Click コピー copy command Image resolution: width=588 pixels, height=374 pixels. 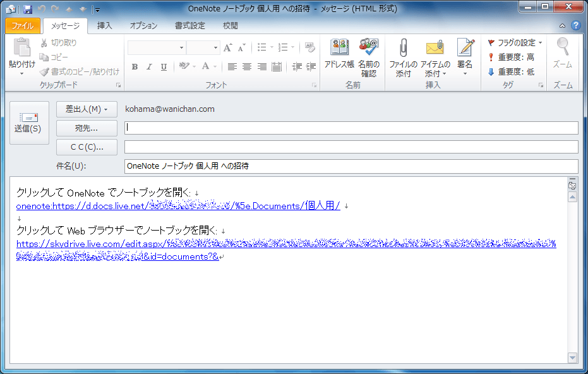coord(54,57)
